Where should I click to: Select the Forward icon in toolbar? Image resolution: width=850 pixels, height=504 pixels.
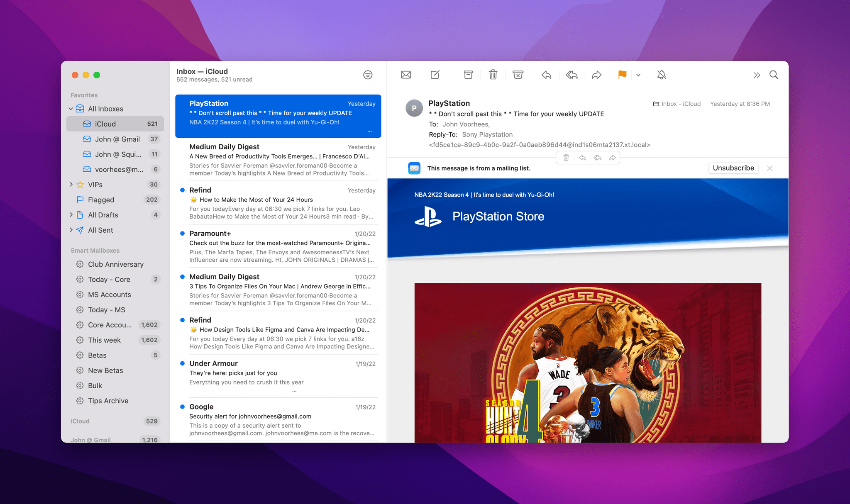point(596,75)
